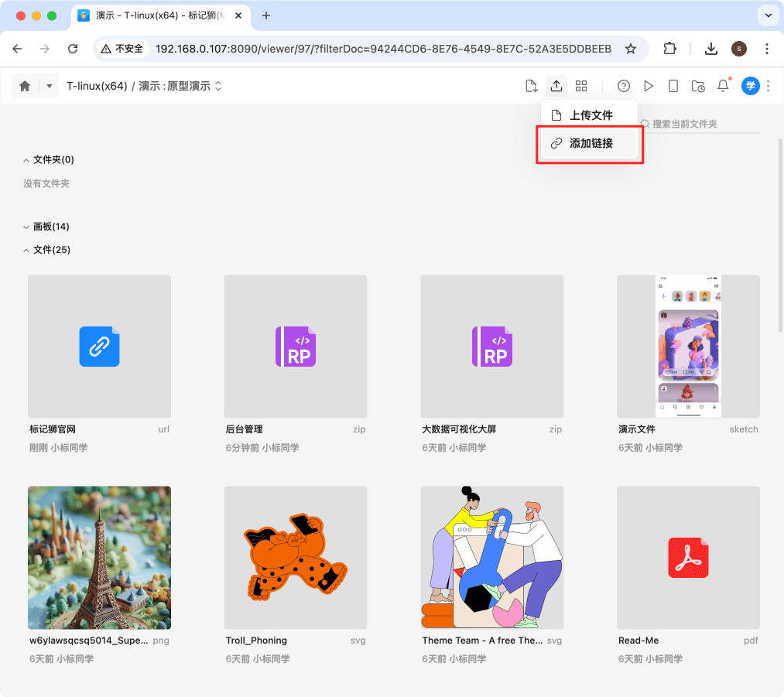Click the upload icon in the toolbar
Screen dimensions: 784x697
click(556, 86)
